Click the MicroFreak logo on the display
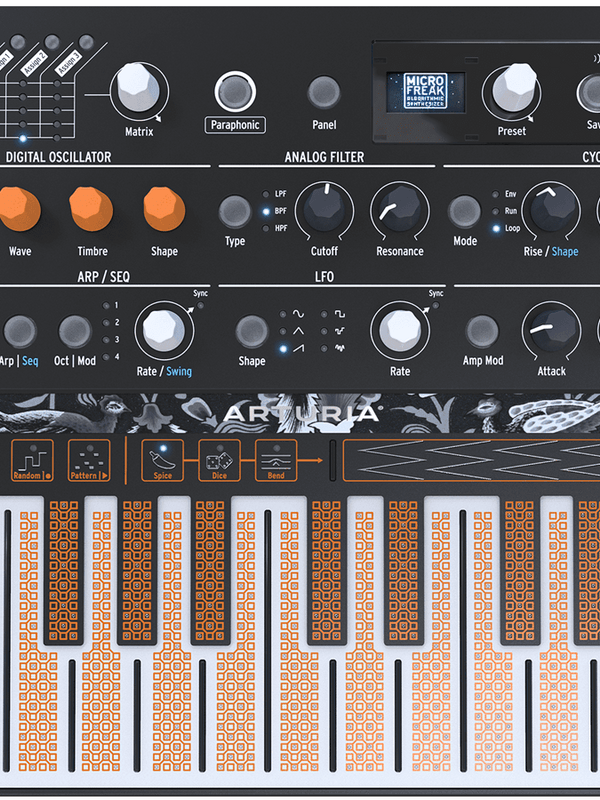600x800 pixels. pos(426,91)
